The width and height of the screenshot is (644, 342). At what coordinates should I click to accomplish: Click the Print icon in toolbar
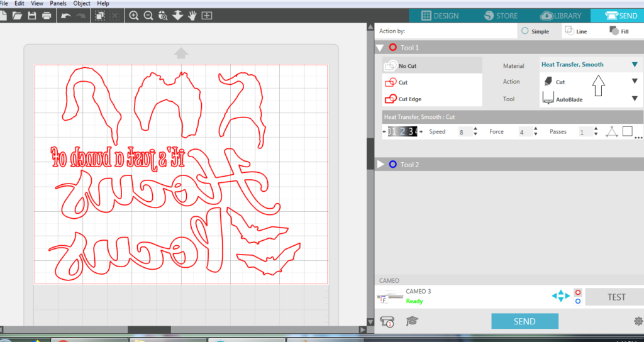click(46, 16)
